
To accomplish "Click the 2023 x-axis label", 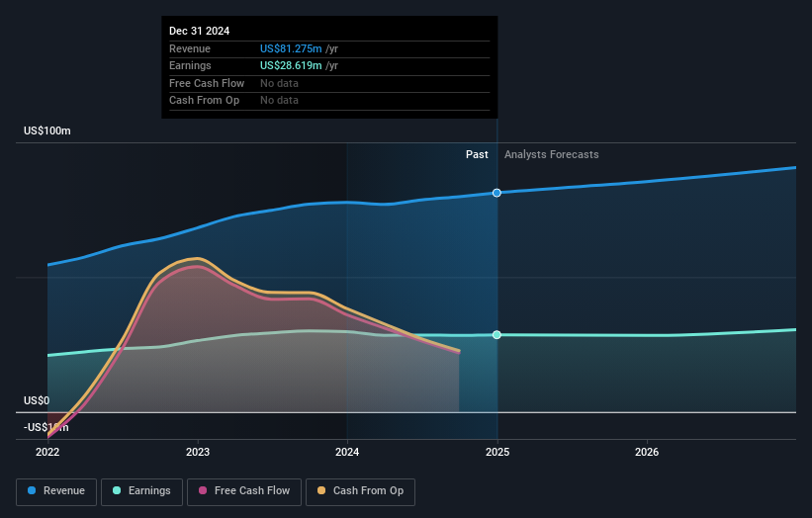I will point(198,452).
